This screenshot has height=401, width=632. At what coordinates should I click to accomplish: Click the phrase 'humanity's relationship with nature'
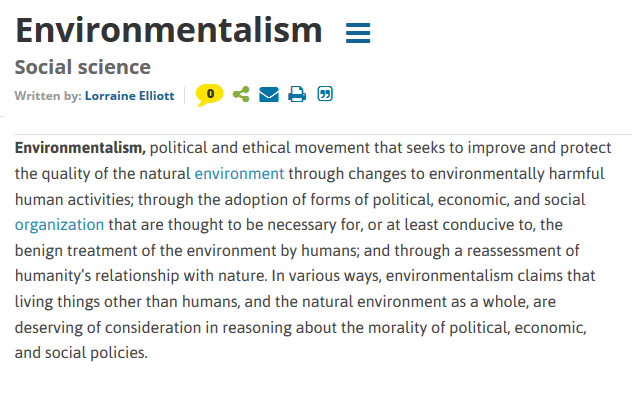tap(141, 276)
